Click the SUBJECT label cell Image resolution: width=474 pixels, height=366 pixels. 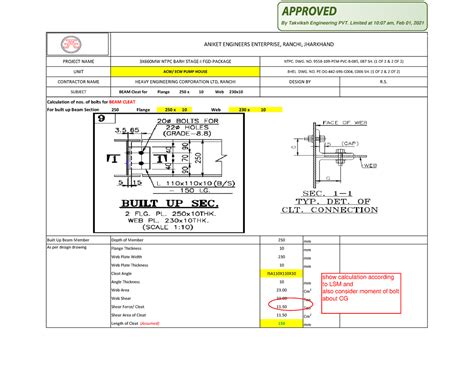[x=78, y=92]
